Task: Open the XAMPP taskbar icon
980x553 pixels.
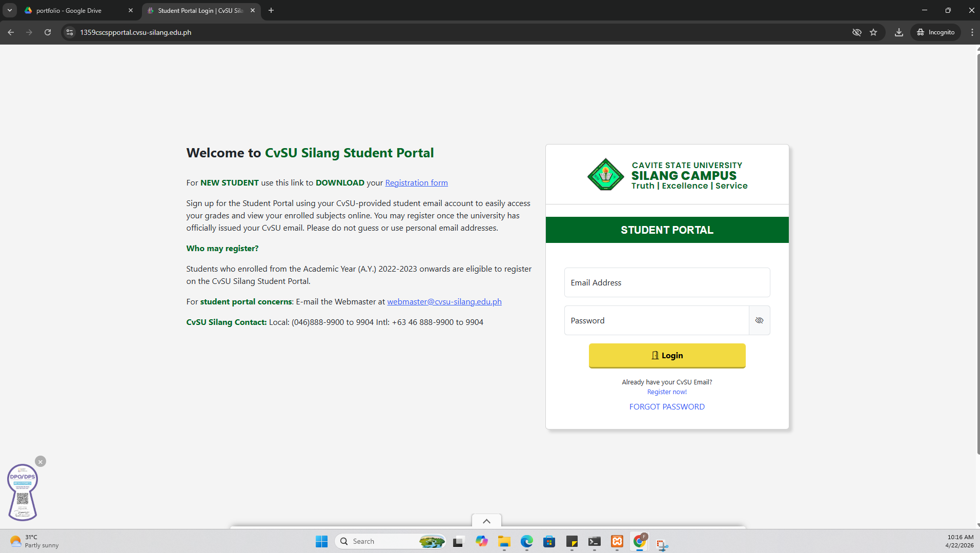Action: [x=617, y=541]
